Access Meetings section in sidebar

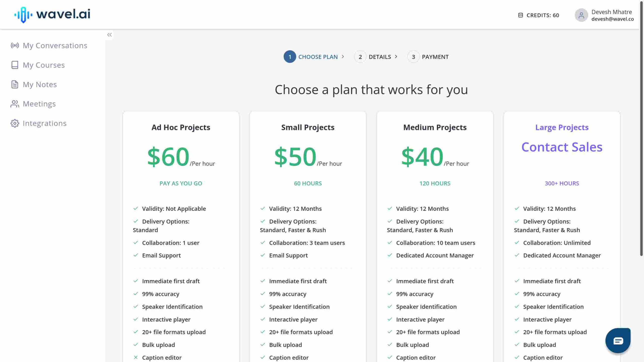pos(39,103)
